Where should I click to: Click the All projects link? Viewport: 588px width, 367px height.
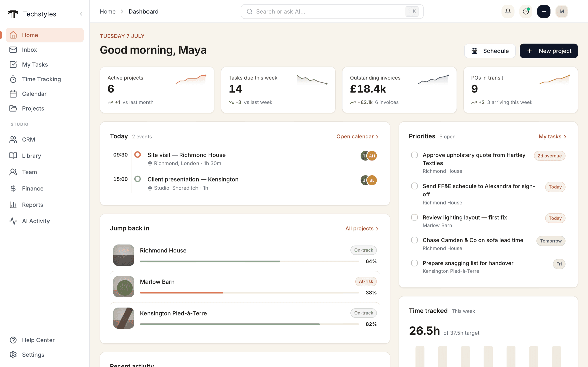coord(359,228)
